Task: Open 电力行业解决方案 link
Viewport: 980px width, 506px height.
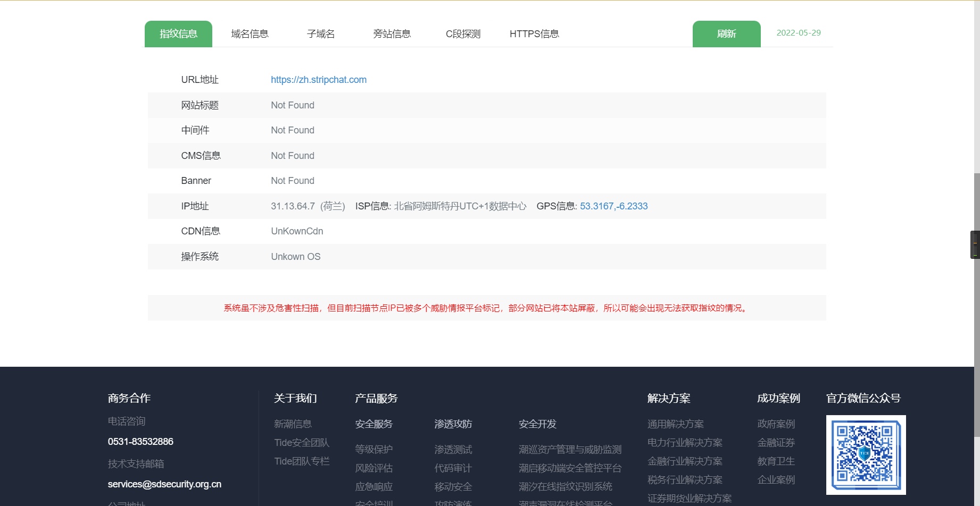Action: (x=685, y=443)
